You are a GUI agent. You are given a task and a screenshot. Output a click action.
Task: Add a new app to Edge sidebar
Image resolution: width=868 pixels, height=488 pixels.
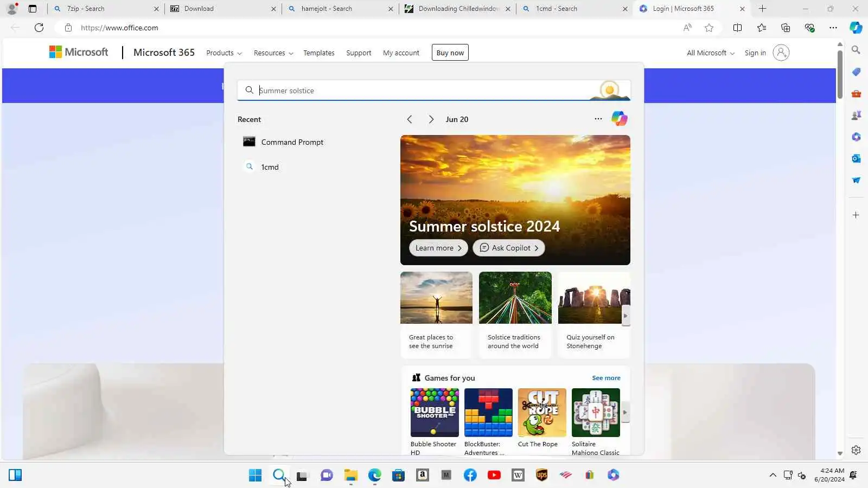[x=856, y=215]
